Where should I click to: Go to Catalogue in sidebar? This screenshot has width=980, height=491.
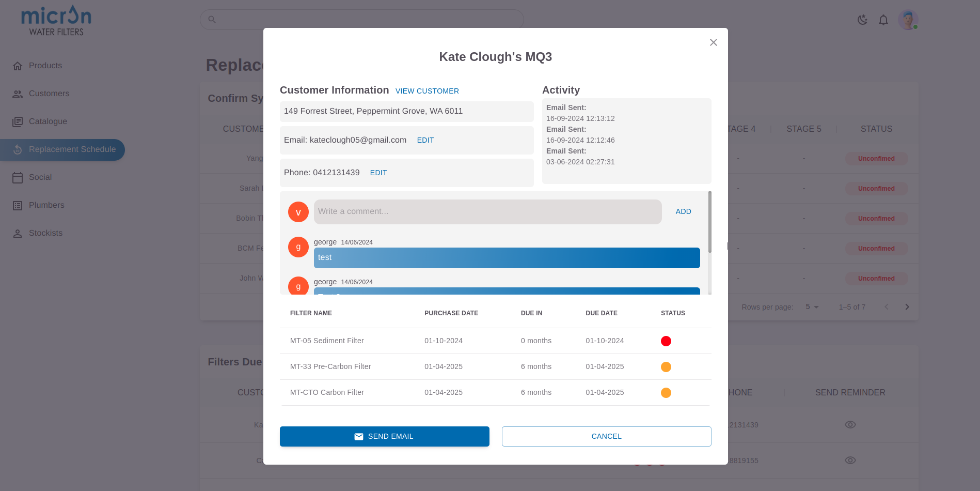[x=48, y=121]
